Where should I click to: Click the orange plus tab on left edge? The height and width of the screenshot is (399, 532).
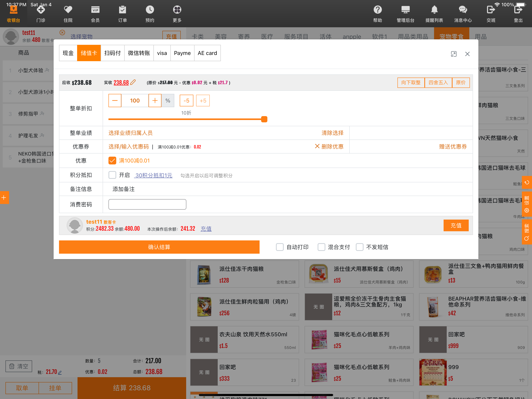tap(4, 198)
